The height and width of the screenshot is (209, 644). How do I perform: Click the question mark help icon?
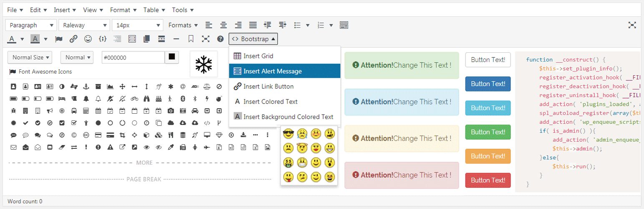click(220, 39)
